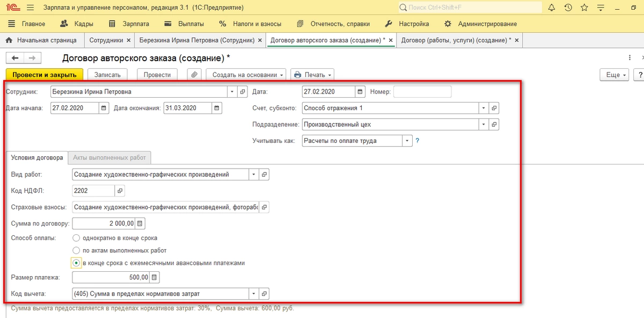Open history clock icon
The image size is (644, 318).
pyautogui.click(x=568, y=8)
